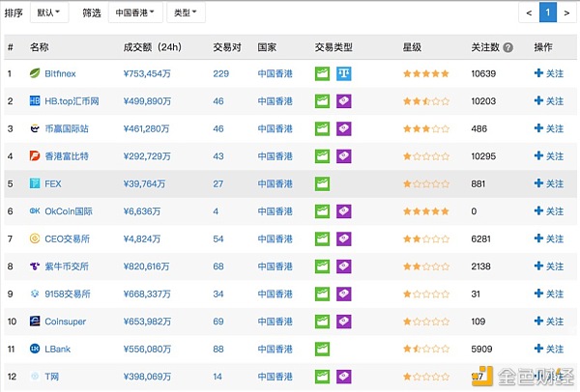
Task: Click the green trade type icon for OkCoin国际
Action: pyautogui.click(x=322, y=211)
